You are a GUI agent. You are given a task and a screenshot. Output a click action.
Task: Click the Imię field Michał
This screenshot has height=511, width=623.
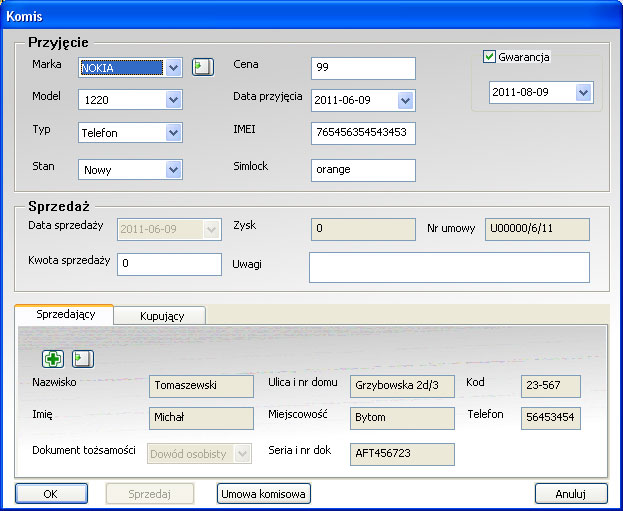tap(201, 418)
